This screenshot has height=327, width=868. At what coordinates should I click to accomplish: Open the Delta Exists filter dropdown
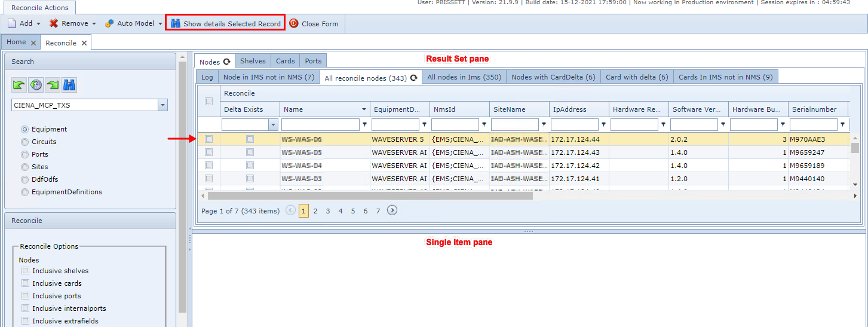pyautogui.click(x=274, y=124)
